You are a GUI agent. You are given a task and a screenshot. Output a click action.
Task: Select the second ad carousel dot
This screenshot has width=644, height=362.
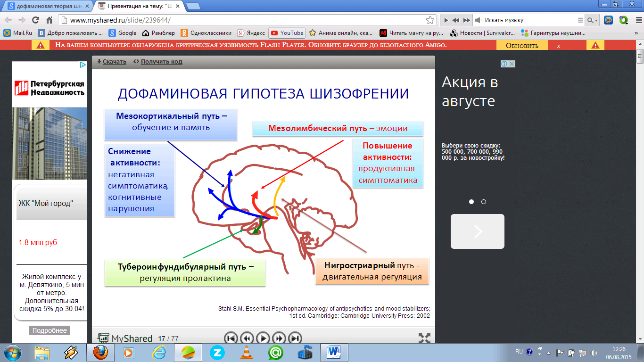pos(484,202)
